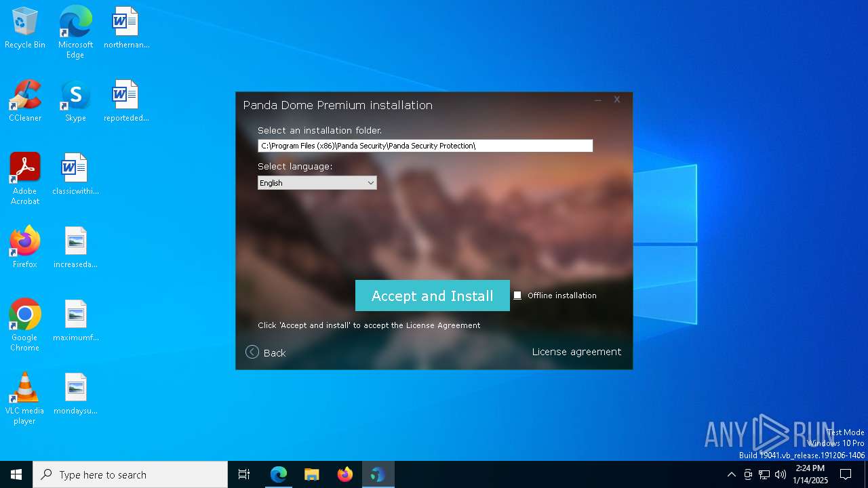Click the Panda installer taskbar icon
The image size is (868, 488).
click(x=378, y=474)
